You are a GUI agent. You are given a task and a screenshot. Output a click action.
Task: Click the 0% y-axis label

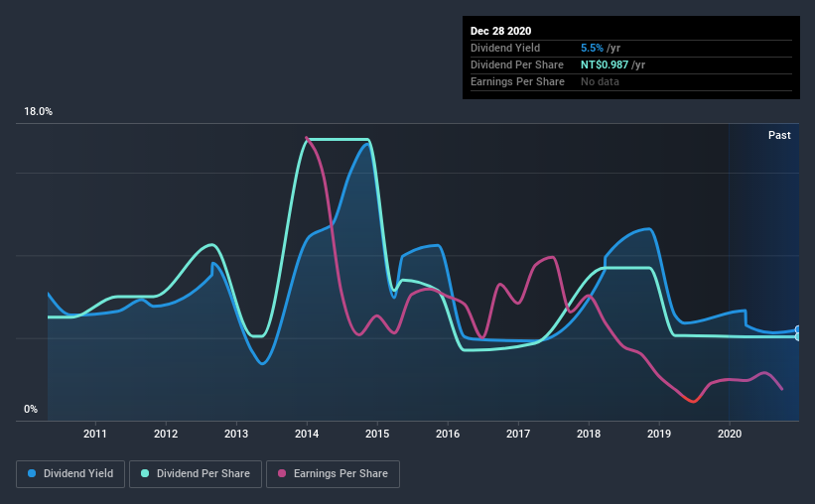pyautogui.click(x=31, y=410)
